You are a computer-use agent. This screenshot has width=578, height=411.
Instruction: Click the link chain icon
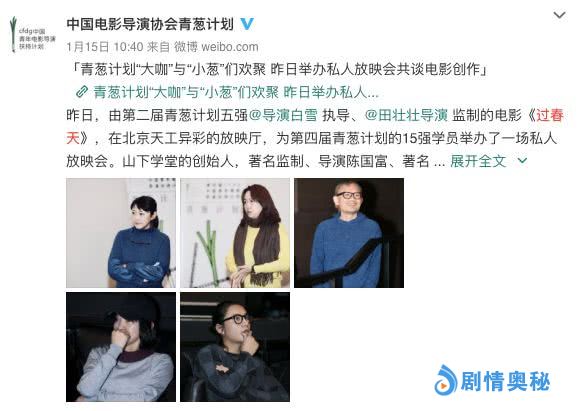pyautogui.click(x=81, y=92)
